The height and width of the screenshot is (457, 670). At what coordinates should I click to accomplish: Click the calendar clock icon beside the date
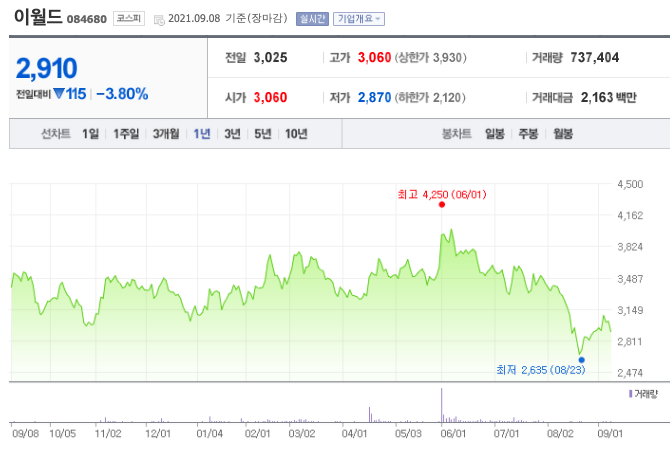point(159,20)
